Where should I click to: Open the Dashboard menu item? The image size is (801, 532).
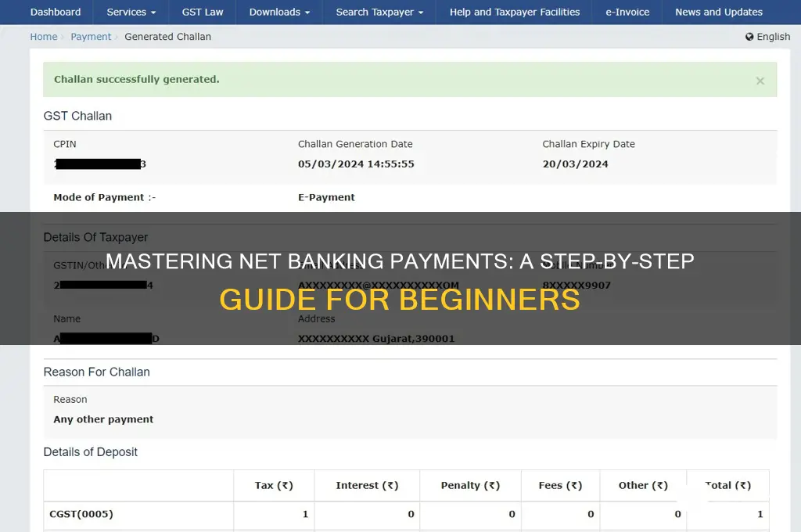(56, 12)
